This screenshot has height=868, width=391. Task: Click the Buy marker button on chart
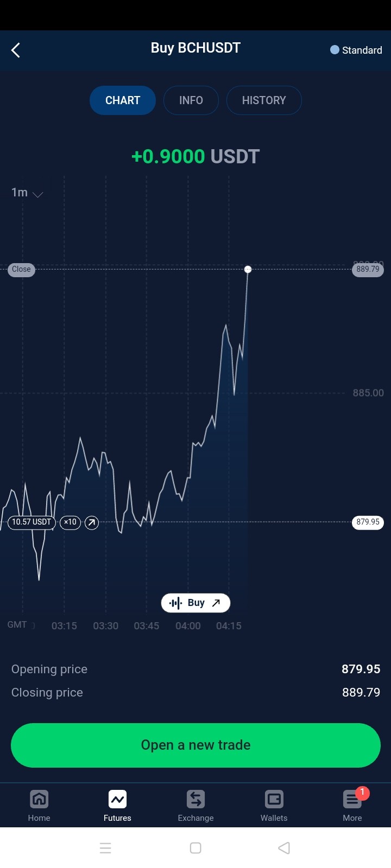tap(195, 603)
